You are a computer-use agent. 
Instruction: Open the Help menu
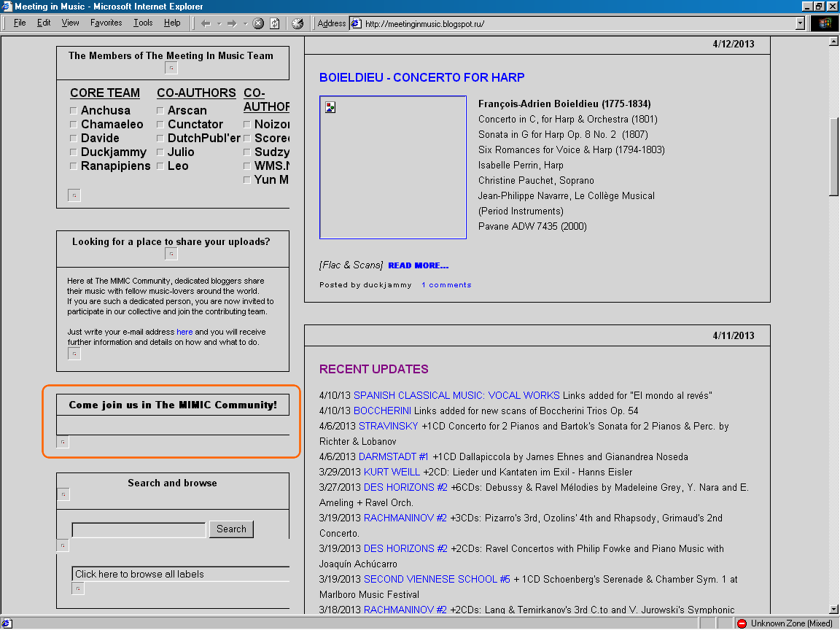(172, 23)
